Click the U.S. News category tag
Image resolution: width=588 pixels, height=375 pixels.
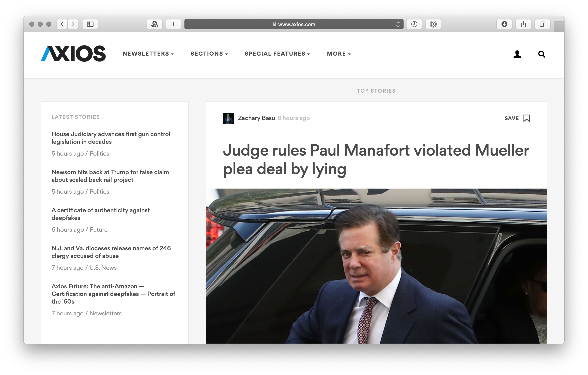coord(103,268)
